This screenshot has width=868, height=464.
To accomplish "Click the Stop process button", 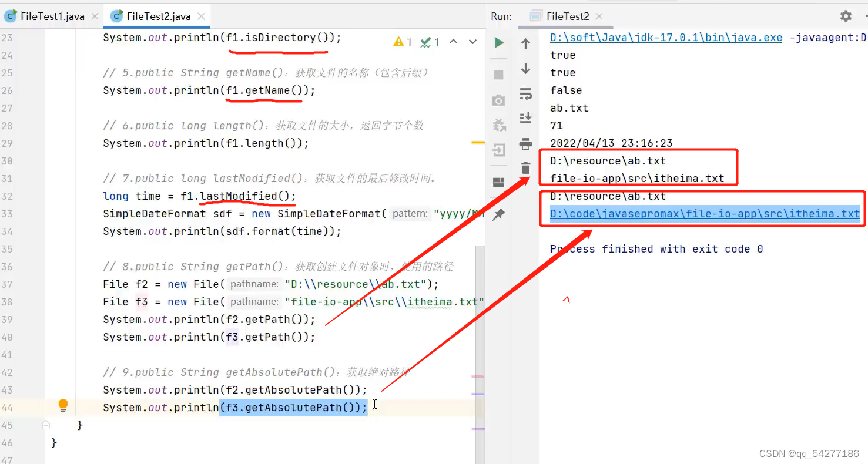I will pos(499,75).
